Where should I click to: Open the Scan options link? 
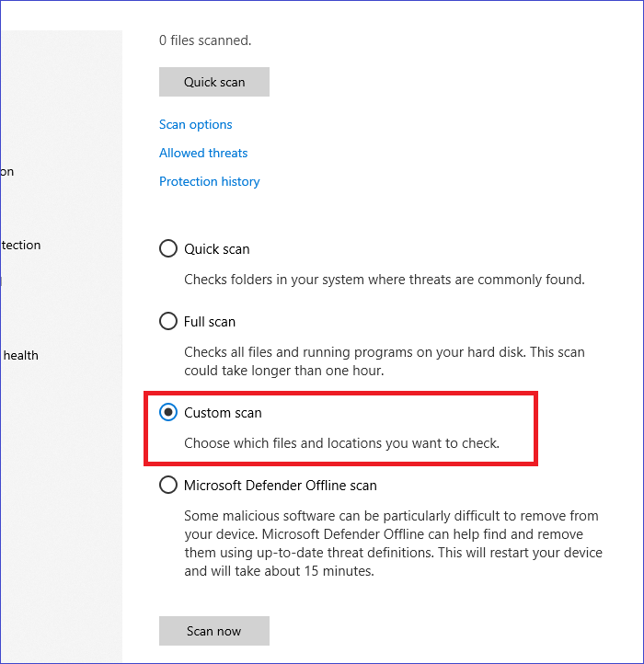[195, 124]
